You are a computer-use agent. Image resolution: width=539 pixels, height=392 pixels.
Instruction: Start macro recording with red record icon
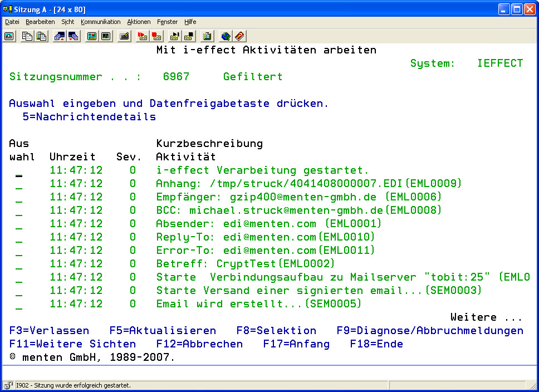pyautogui.click(x=143, y=36)
